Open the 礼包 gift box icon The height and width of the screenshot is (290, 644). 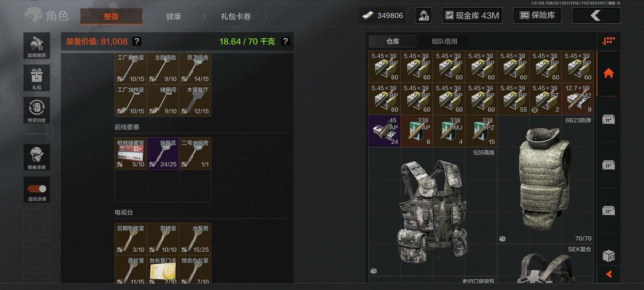click(x=36, y=78)
